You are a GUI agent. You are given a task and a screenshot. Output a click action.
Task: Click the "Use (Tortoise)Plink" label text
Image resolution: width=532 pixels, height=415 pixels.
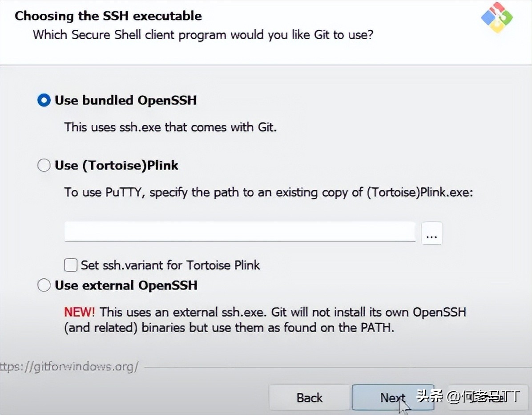[x=117, y=166]
